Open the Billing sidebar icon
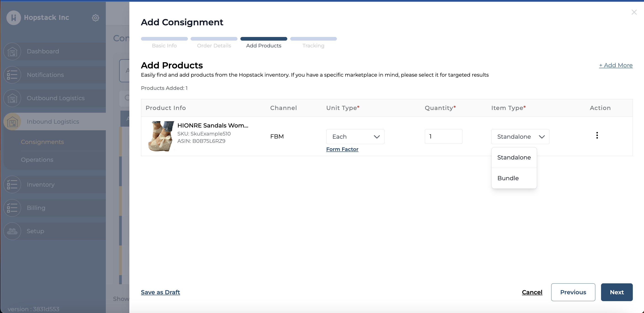 click(x=12, y=208)
